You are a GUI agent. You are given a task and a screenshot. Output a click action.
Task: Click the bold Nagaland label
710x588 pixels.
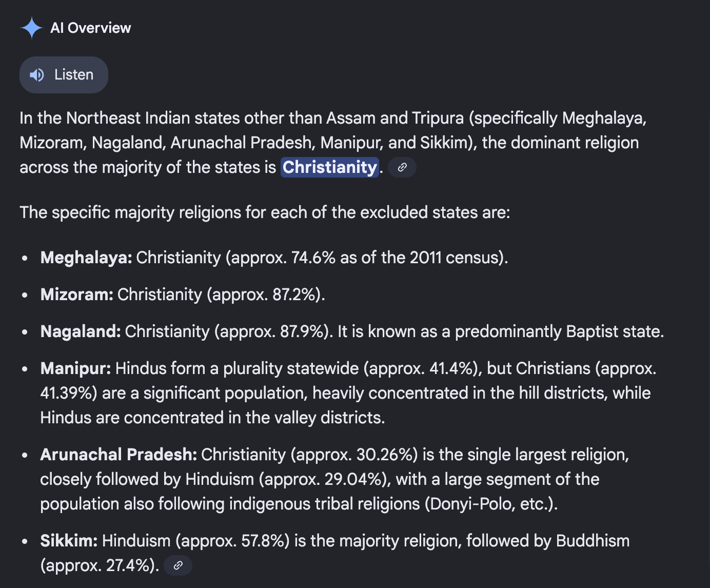click(x=81, y=331)
